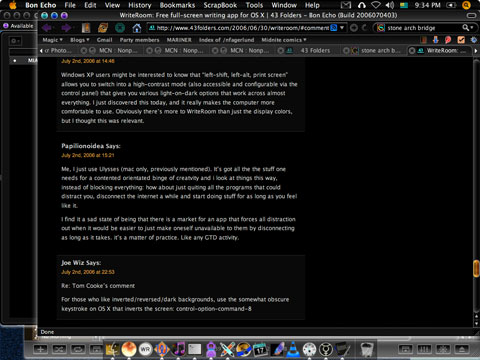Click the RSS feed icon in URL bar
Image resolution: width=480 pixels, height=360 pixels.
334,28
